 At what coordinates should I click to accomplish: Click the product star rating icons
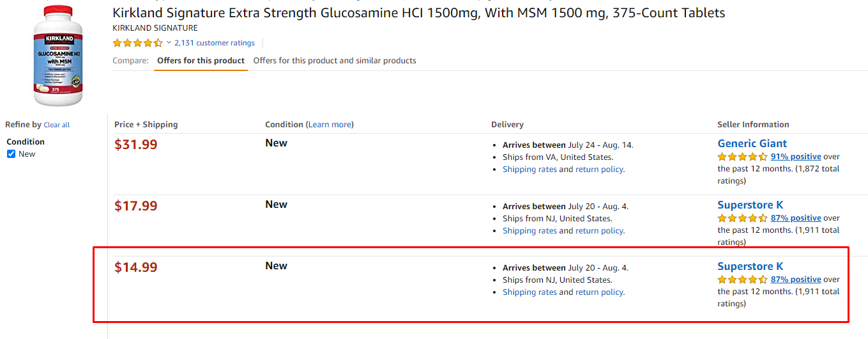click(137, 43)
